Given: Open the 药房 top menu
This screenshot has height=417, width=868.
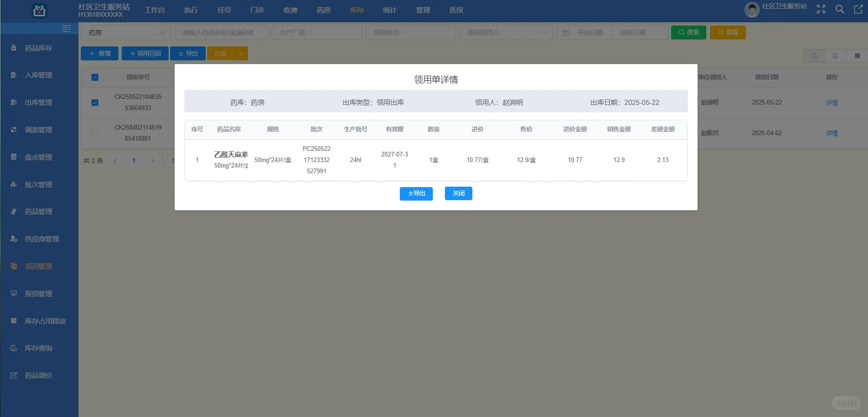Looking at the screenshot, I should [x=324, y=10].
